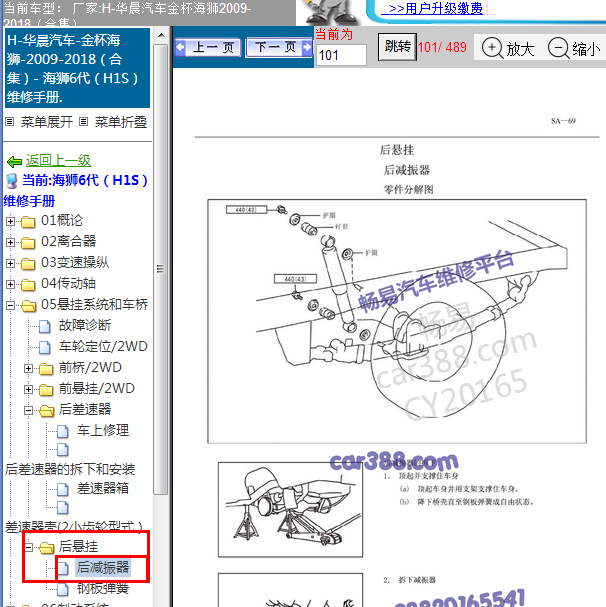Expand the 02离合器 folder node

(10, 242)
